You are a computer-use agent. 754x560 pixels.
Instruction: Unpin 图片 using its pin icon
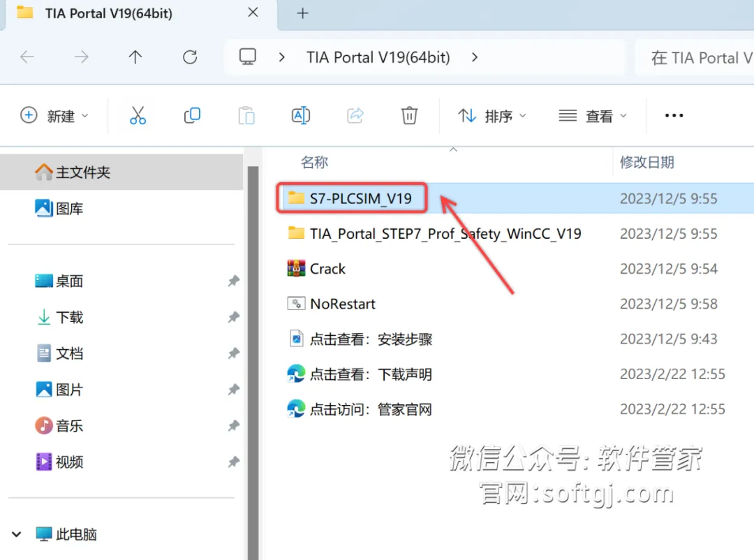(x=234, y=389)
